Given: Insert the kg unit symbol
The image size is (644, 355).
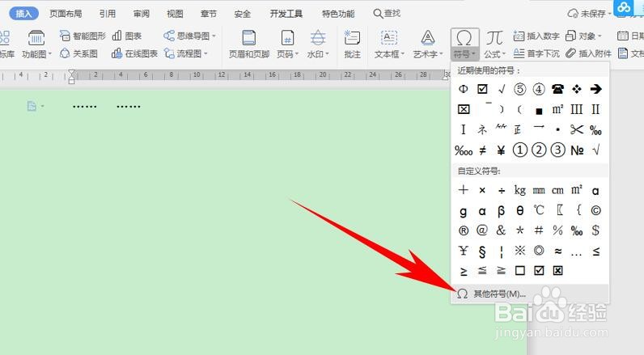Looking at the screenshot, I should [x=520, y=190].
